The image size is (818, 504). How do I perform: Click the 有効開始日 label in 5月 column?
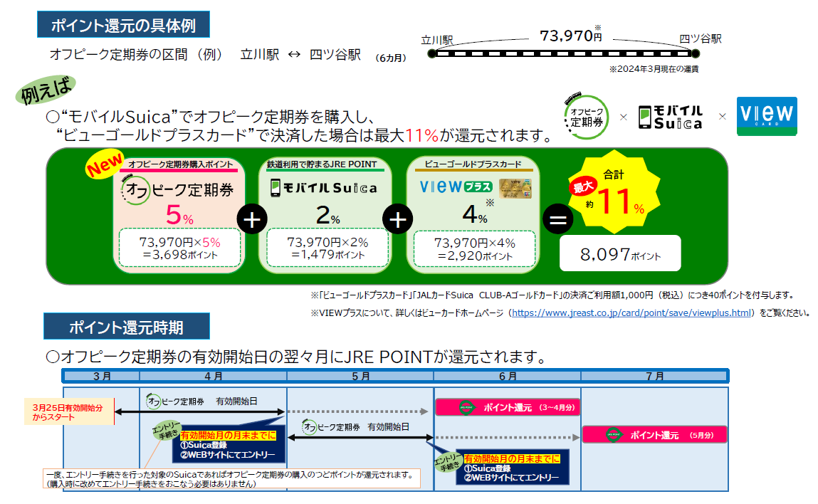388,427
